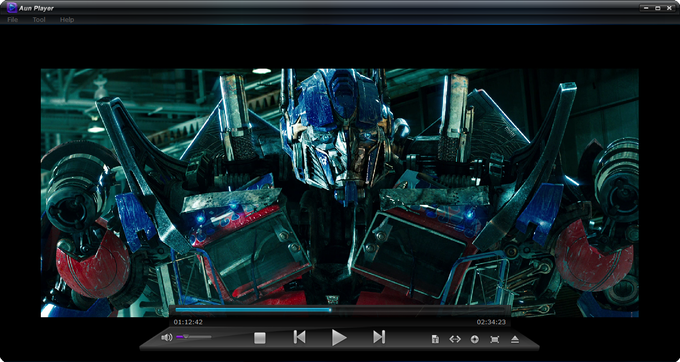Click the Aun Player logo icon
The height and width of the screenshot is (362, 680).
coord(12,7)
